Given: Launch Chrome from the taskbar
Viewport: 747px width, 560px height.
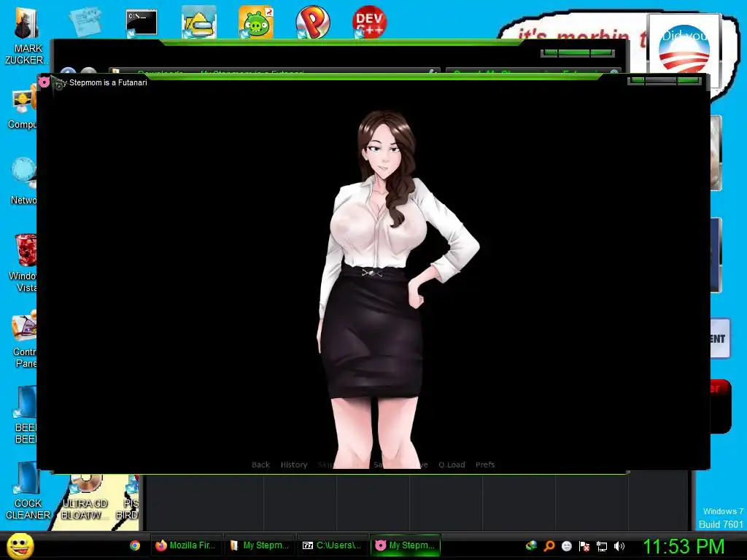Looking at the screenshot, I should 135,545.
